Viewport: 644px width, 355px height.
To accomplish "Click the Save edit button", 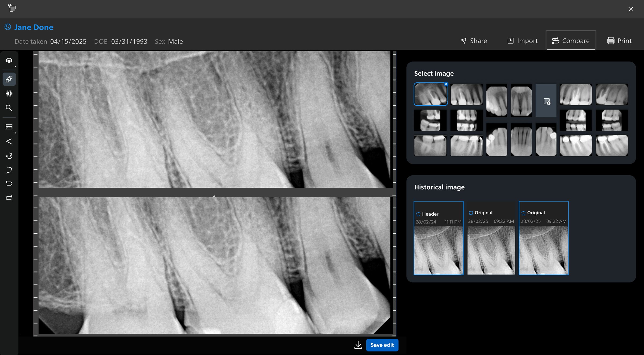I will [x=382, y=345].
